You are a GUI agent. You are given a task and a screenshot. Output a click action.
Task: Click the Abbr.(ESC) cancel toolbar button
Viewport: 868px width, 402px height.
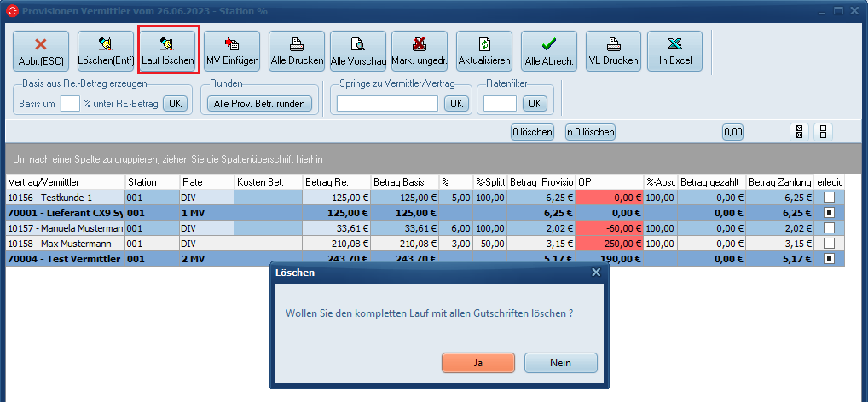tap(40, 51)
